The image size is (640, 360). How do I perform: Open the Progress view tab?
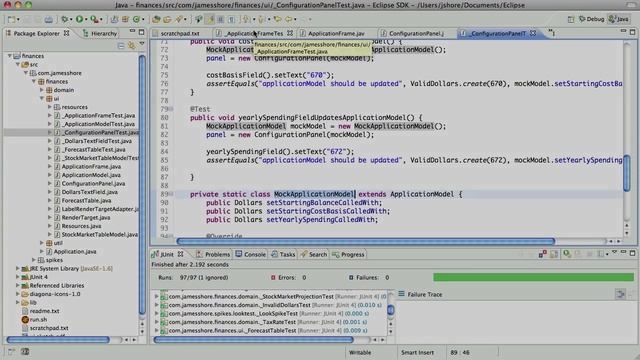(x=348, y=254)
